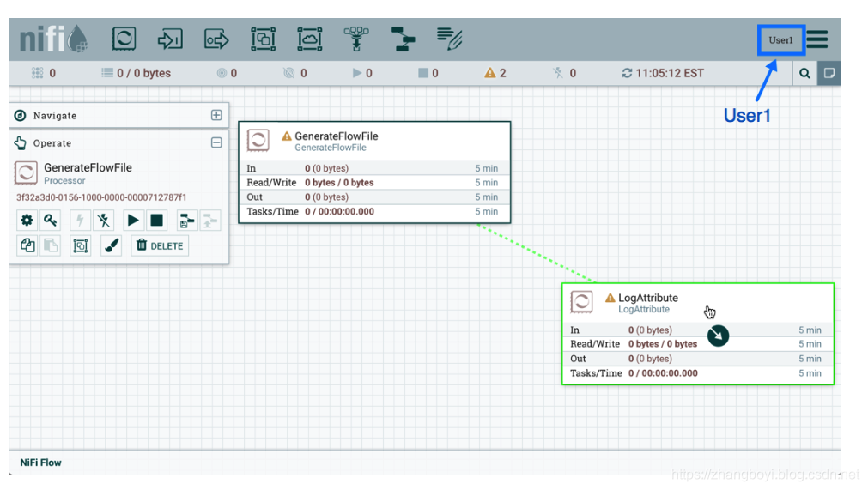Select the Processor component in top toolbar
Screen dimensions: 868x490
pyautogui.click(x=124, y=39)
